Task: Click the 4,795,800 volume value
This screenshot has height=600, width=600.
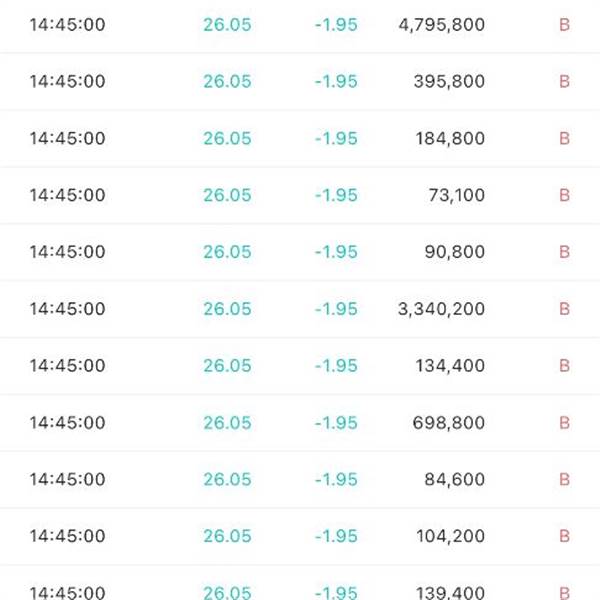Action: point(441,24)
